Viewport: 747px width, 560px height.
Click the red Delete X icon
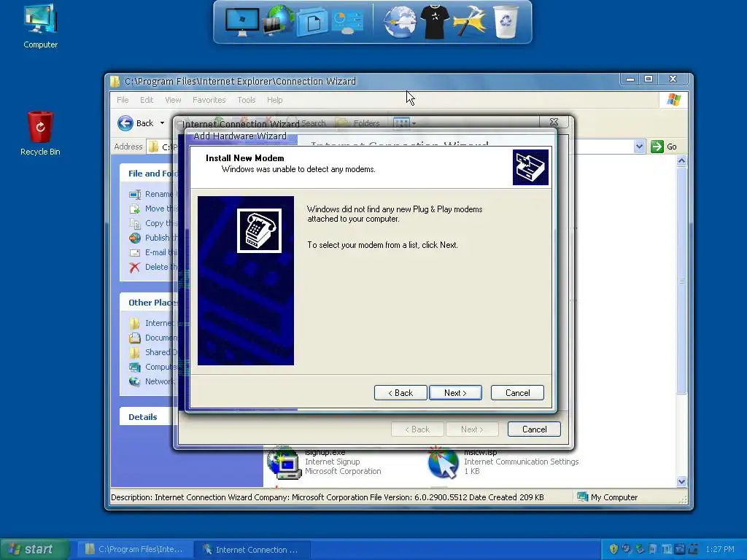point(135,267)
